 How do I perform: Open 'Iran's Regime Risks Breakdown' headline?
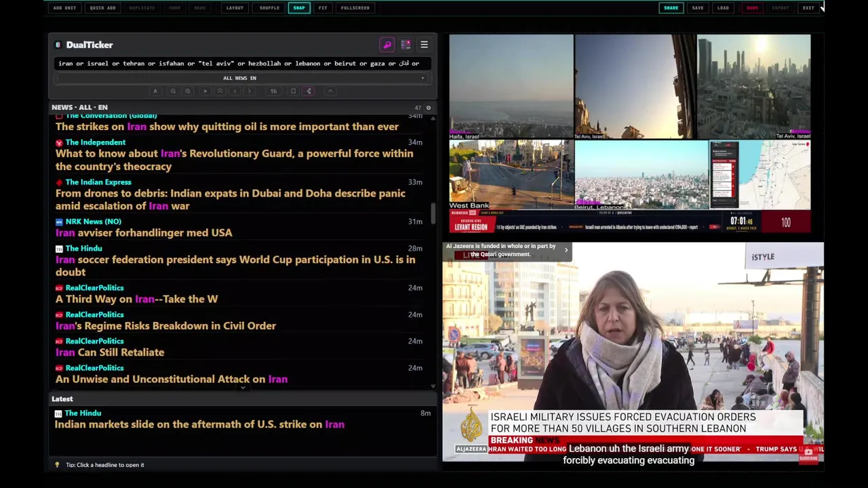[165, 326]
